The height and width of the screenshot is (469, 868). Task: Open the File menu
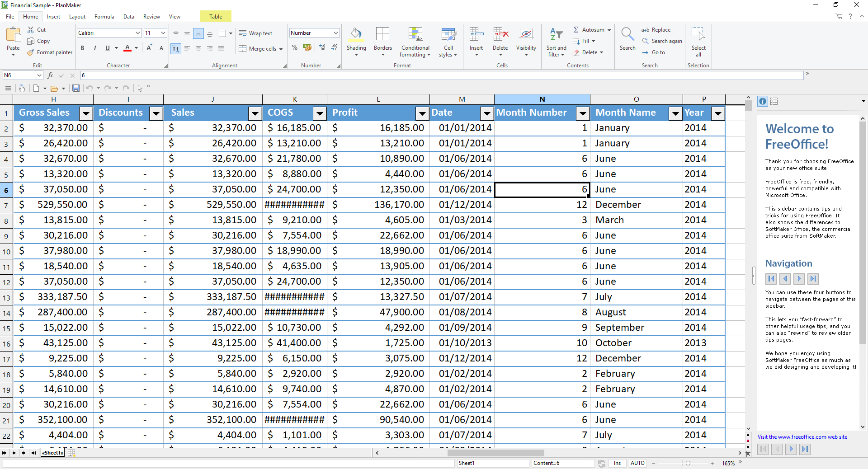[x=10, y=17]
